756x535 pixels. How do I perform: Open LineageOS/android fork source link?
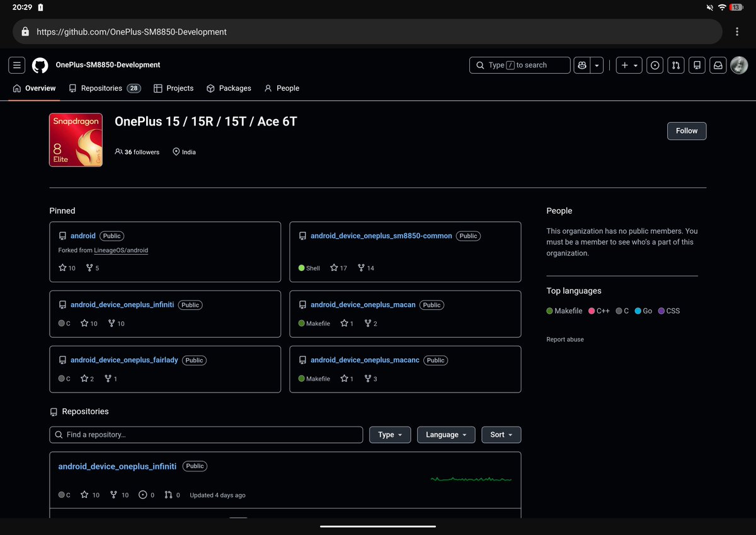tap(121, 250)
